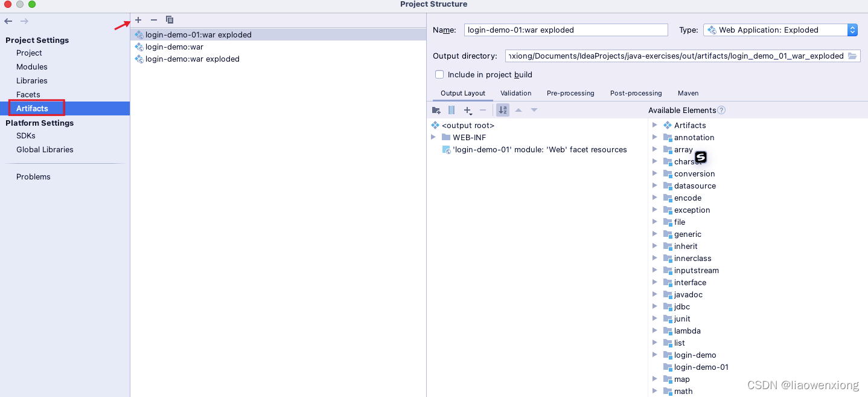Select the interface module folder icon
This screenshot has width=868, height=397.
pyautogui.click(x=668, y=282)
